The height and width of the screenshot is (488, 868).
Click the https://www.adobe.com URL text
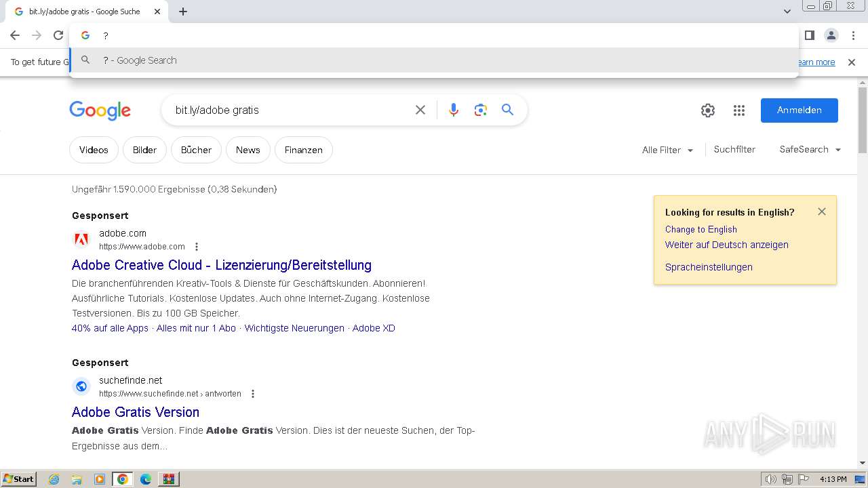142,247
